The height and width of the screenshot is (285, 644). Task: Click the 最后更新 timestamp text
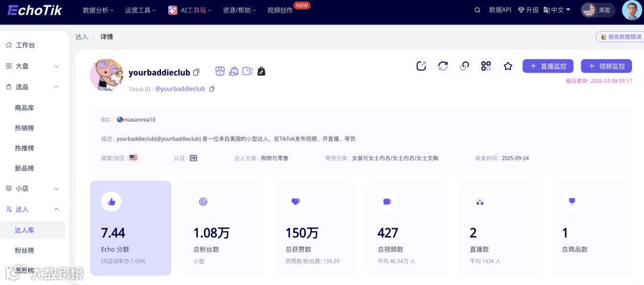599,81
